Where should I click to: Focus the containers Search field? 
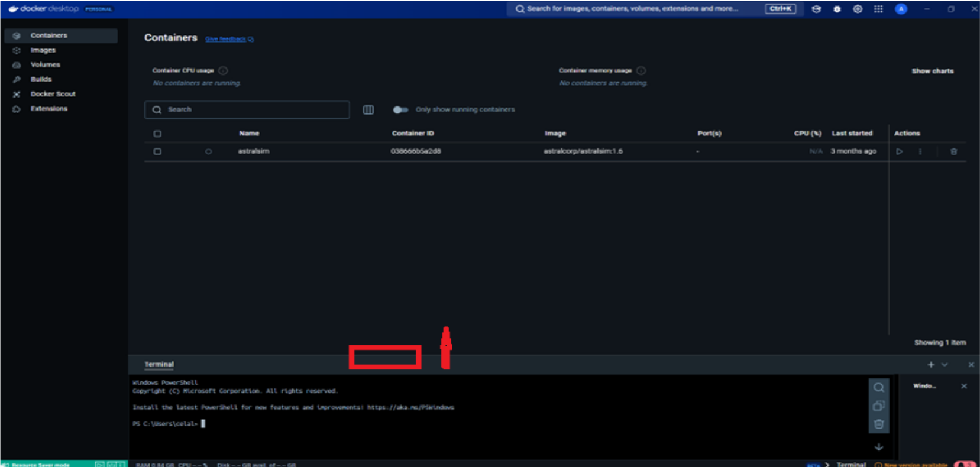(x=247, y=109)
